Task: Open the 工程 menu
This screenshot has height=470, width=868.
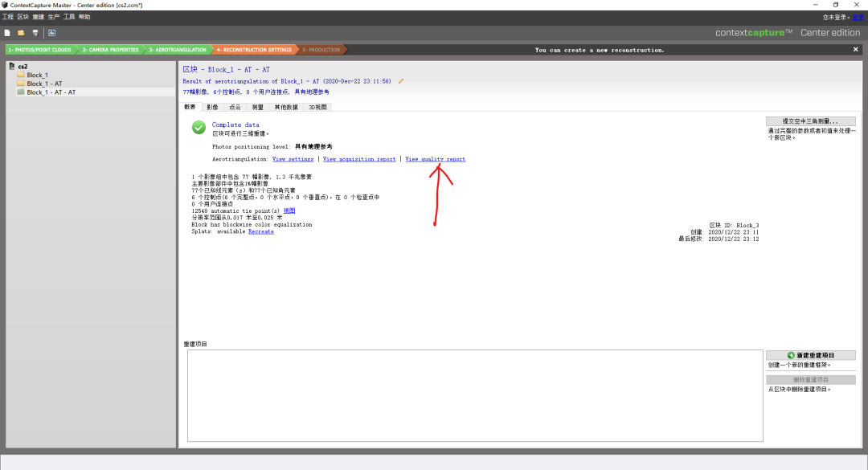Action: [8, 17]
